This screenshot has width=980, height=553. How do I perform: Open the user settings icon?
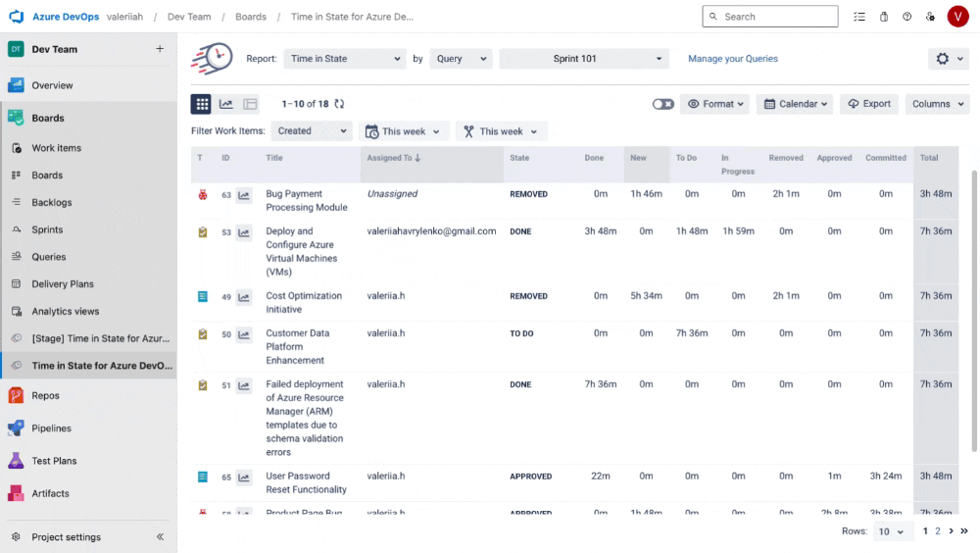coord(930,17)
